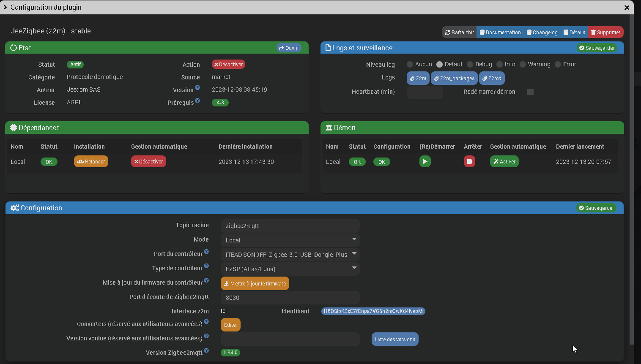Relaunch the dependencies installation
Viewport: 641px width, 364px height.
(x=91, y=161)
